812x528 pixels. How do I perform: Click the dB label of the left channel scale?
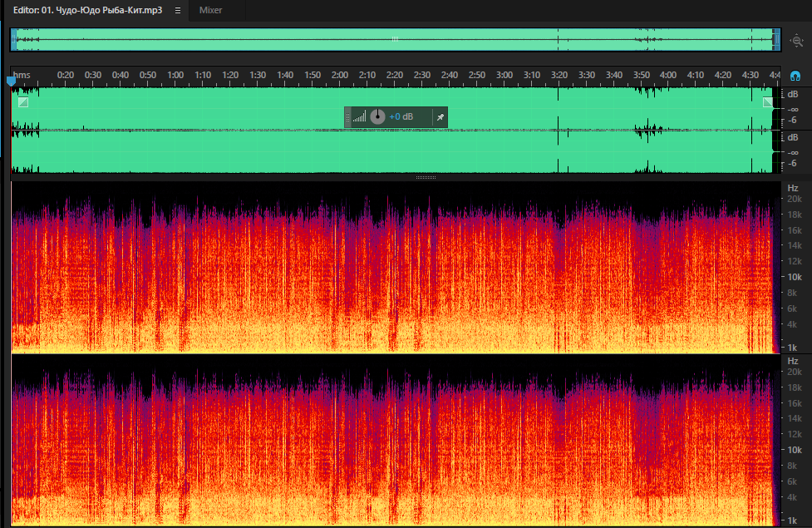[x=793, y=94]
